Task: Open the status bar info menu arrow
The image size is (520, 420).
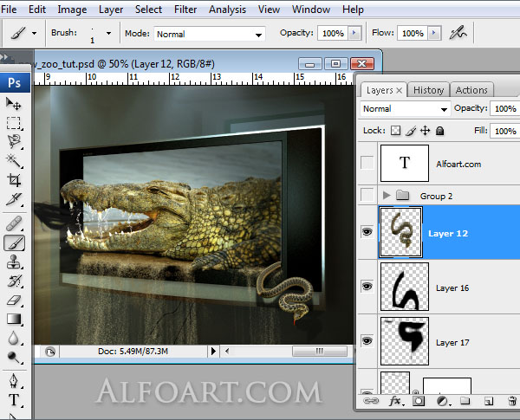Action: coord(213,351)
